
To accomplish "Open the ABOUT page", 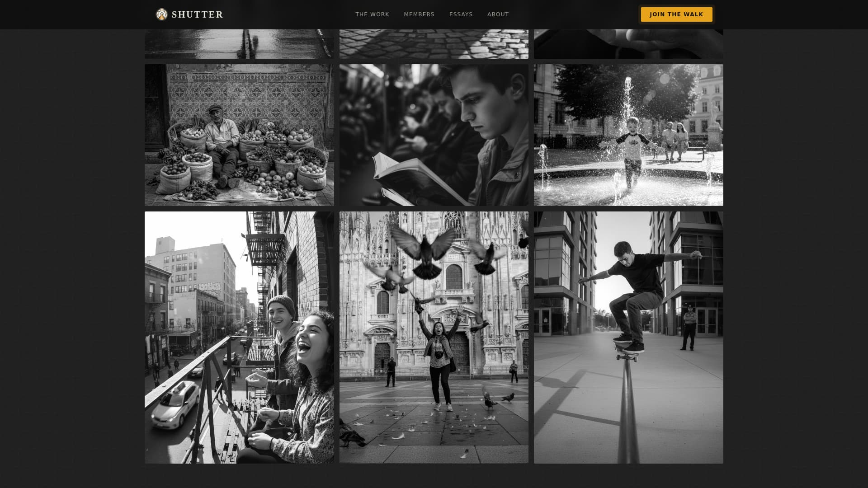I will click(498, 14).
